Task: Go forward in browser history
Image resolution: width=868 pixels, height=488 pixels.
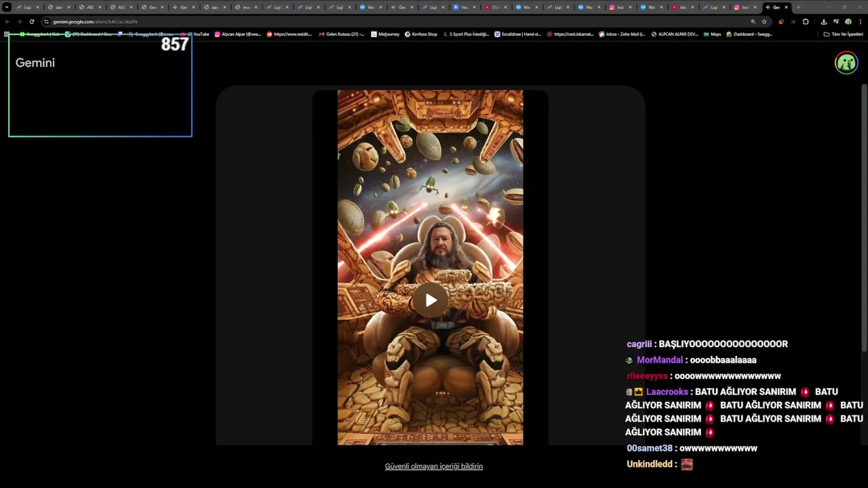Action: [19, 22]
